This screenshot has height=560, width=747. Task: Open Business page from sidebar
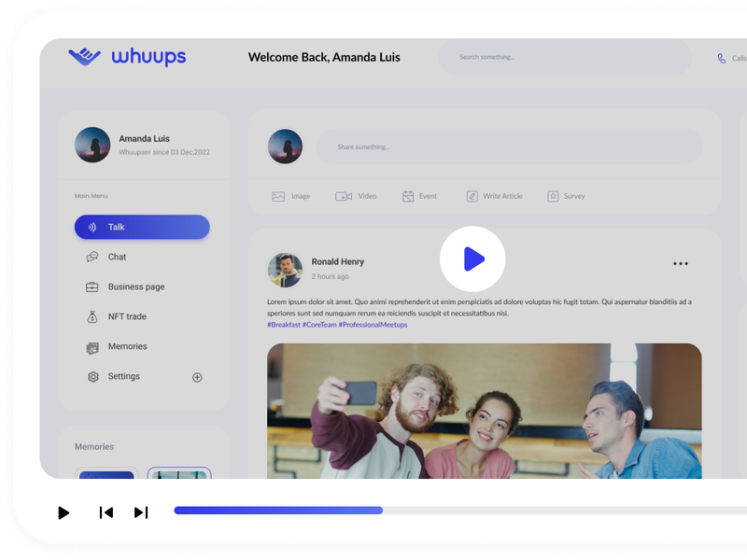point(135,287)
